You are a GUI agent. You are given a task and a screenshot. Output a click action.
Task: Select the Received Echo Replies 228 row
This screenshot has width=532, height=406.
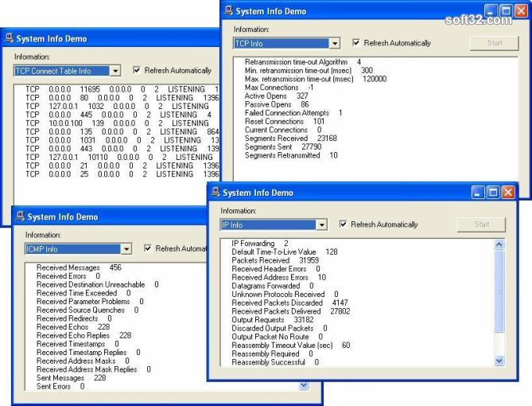click(83, 335)
